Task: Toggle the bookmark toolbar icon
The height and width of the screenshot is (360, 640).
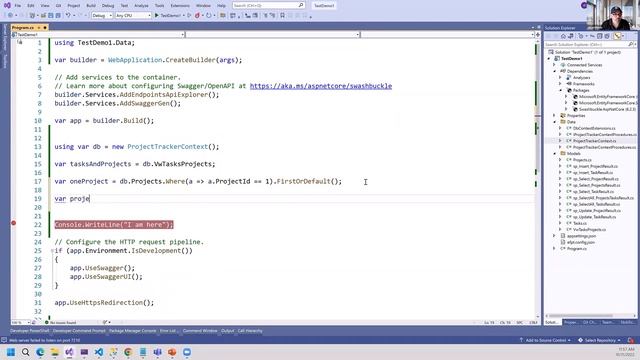Action: point(282,15)
